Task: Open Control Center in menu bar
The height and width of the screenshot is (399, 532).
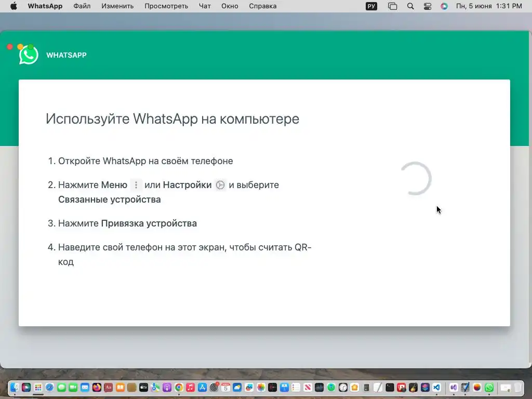Action: coord(428,6)
